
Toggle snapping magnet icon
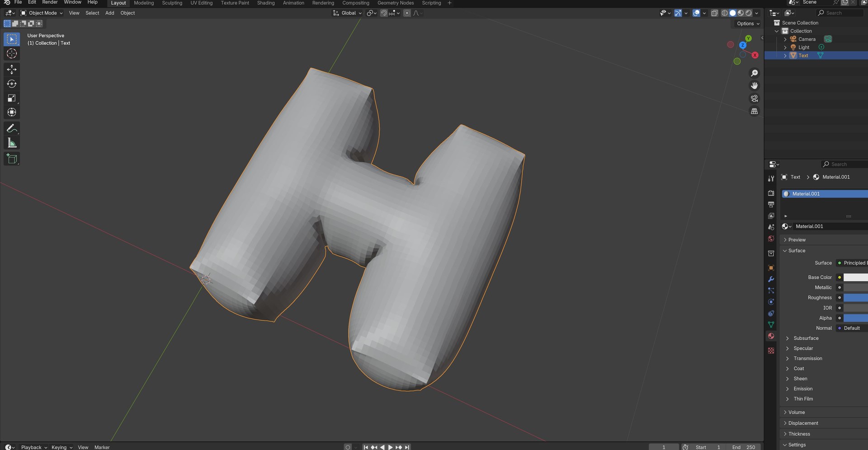pos(384,13)
